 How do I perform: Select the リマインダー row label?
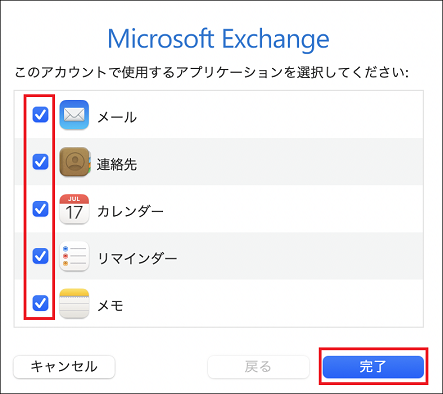(137, 258)
